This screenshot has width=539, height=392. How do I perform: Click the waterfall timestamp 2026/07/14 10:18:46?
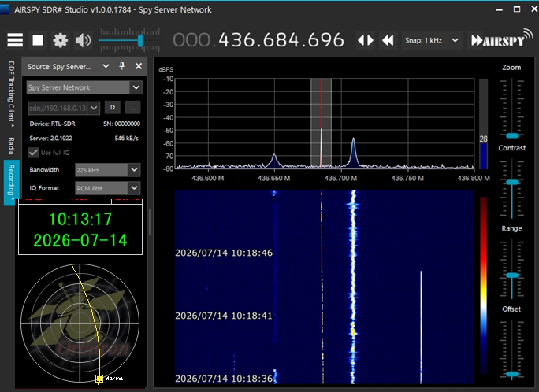[224, 253]
